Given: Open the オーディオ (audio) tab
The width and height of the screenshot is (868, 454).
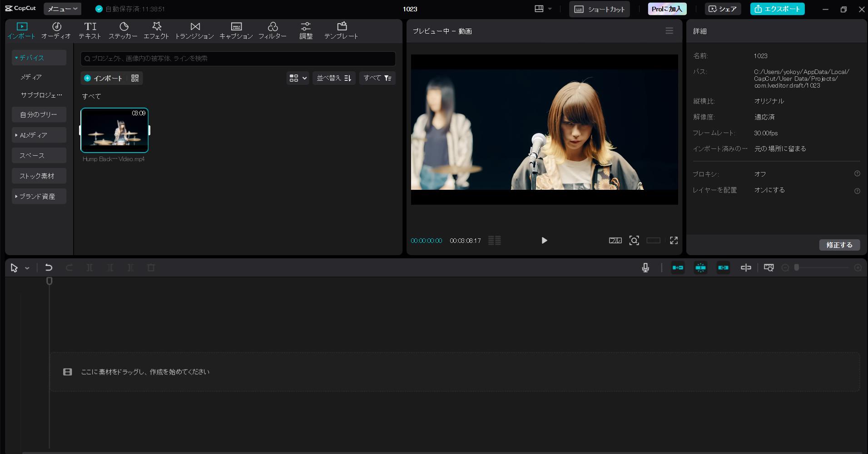Looking at the screenshot, I should pyautogui.click(x=56, y=30).
